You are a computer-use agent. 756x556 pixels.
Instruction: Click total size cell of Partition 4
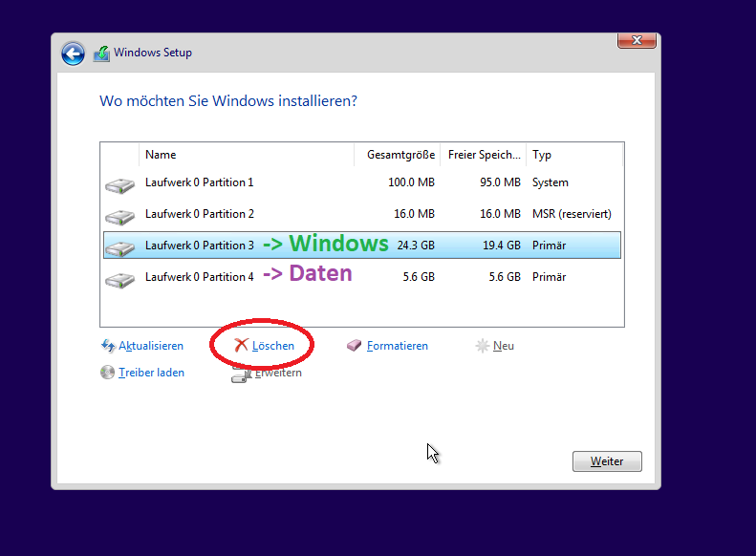point(419,277)
